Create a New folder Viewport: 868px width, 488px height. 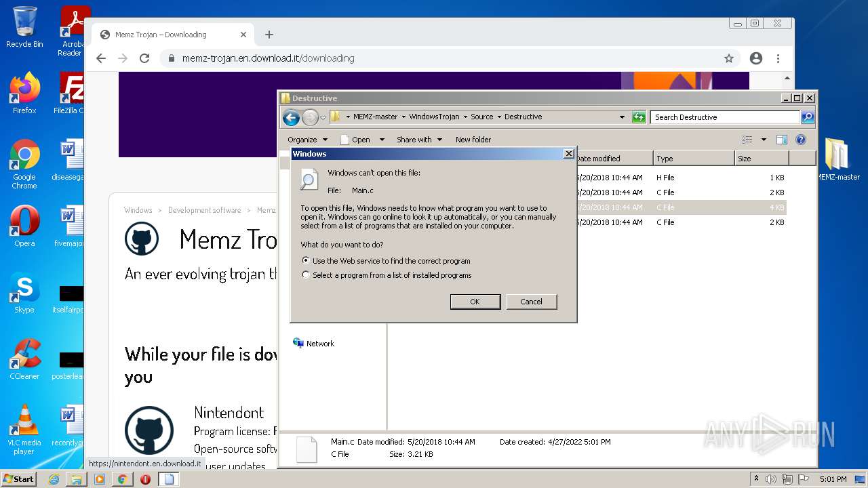click(x=473, y=140)
